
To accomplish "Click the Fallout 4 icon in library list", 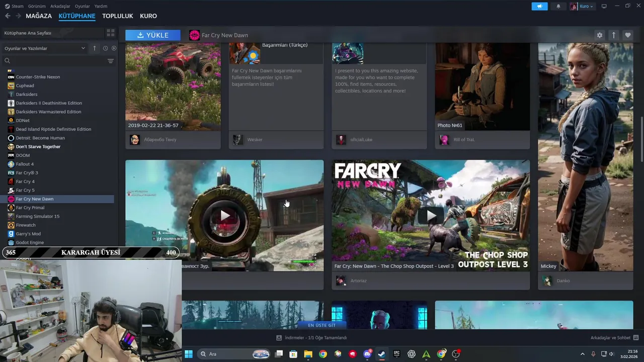I will (11, 164).
